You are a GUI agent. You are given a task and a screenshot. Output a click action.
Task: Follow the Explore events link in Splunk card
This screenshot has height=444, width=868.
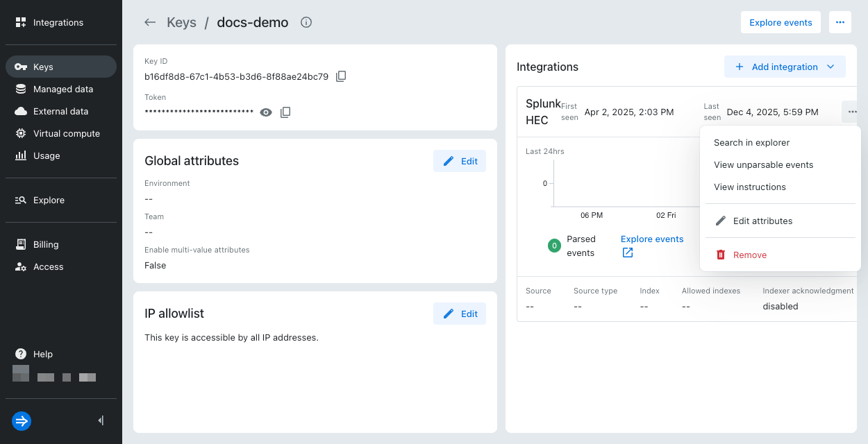tap(652, 239)
